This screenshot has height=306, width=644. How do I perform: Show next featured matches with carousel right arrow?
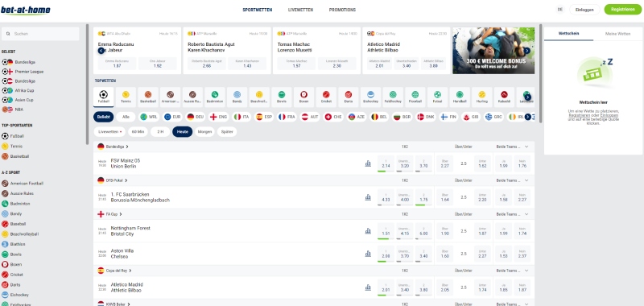pos(527,51)
